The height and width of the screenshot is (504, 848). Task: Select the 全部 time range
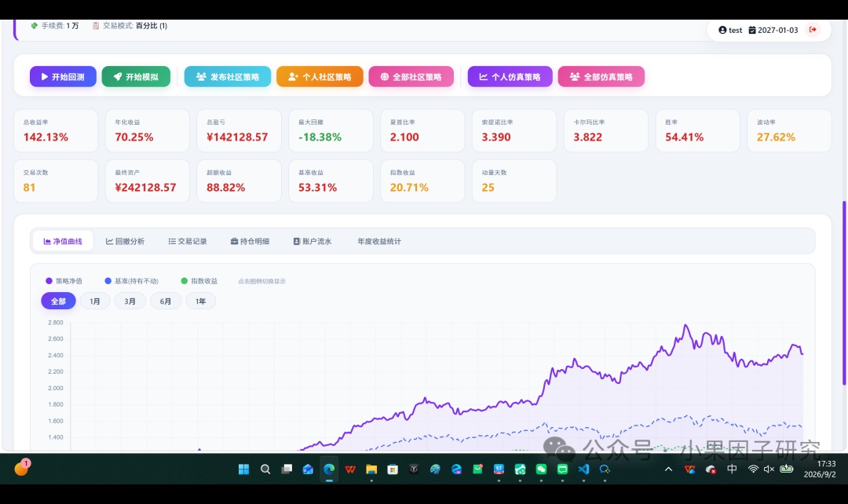[x=58, y=301]
